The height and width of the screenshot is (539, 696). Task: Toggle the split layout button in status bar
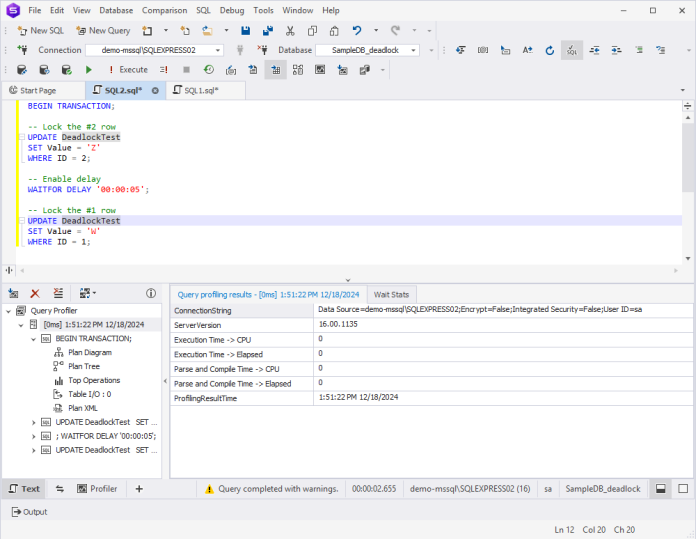pos(660,489)
